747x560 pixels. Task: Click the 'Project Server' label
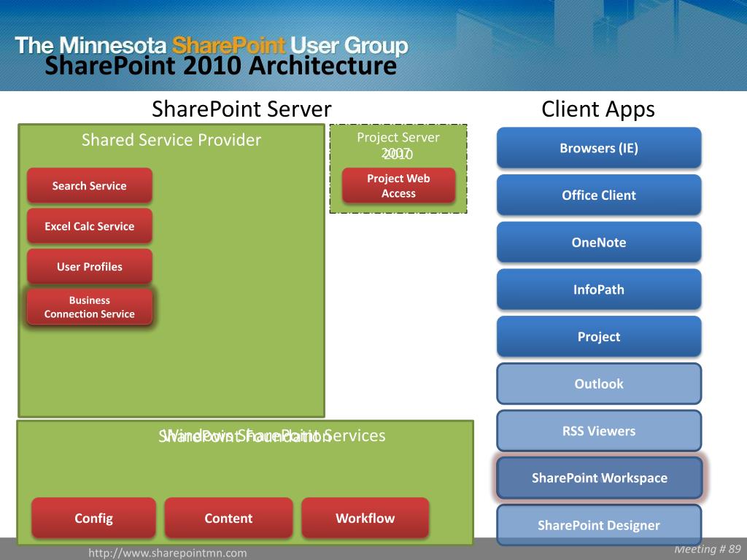[x=398, y=137]
